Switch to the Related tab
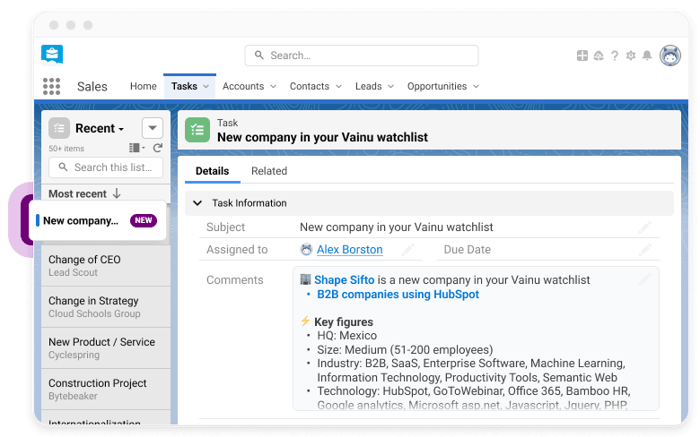Viewport: 700px width, 437px height. 269,171
